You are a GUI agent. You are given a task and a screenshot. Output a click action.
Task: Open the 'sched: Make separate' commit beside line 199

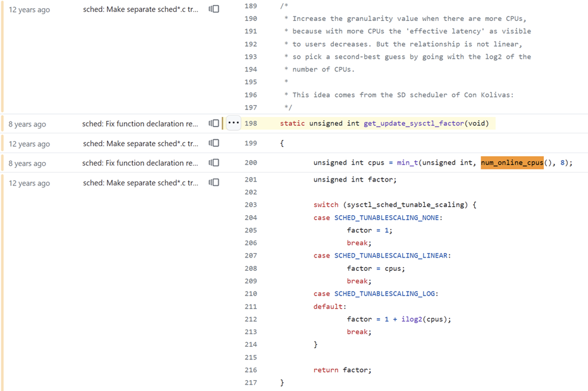(x=140, y=144)
